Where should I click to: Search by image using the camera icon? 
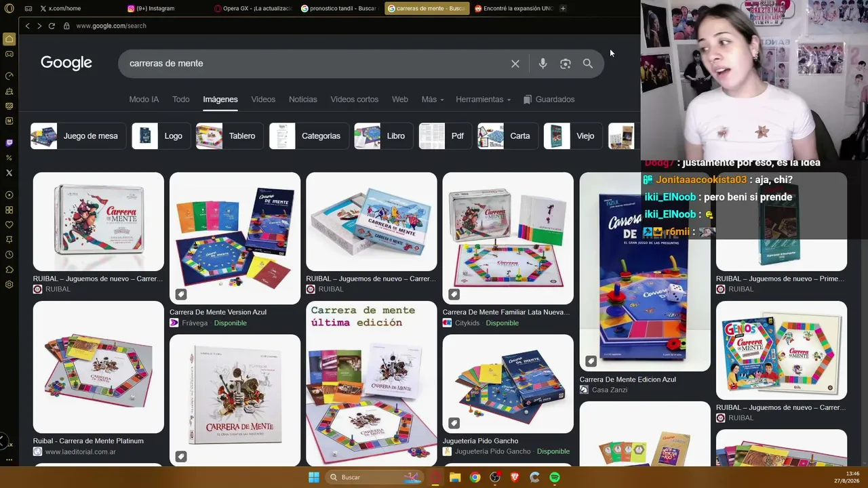click(566, 64)
